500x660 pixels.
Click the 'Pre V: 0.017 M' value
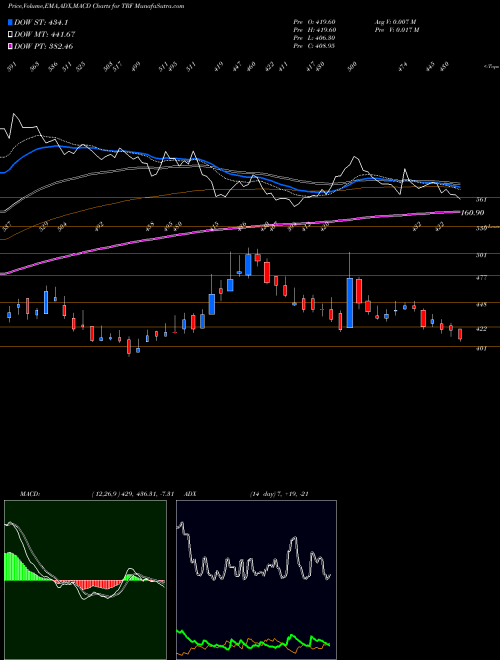pos(396,30)
